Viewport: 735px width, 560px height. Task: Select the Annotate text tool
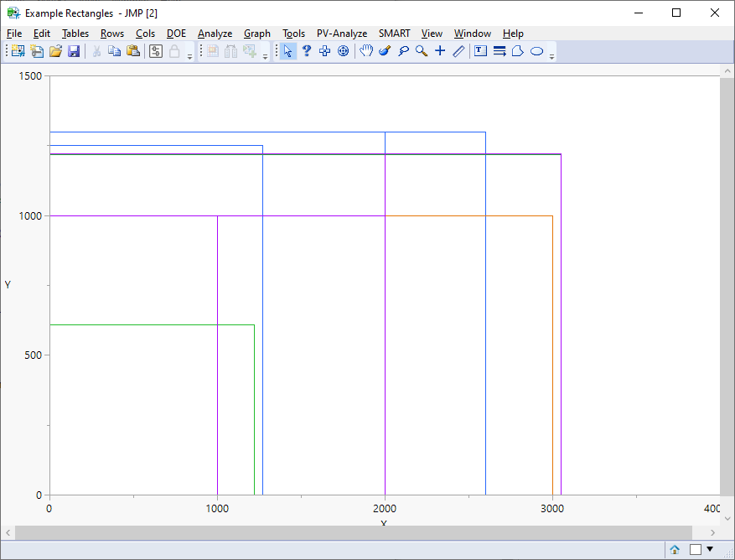point(479,50)
